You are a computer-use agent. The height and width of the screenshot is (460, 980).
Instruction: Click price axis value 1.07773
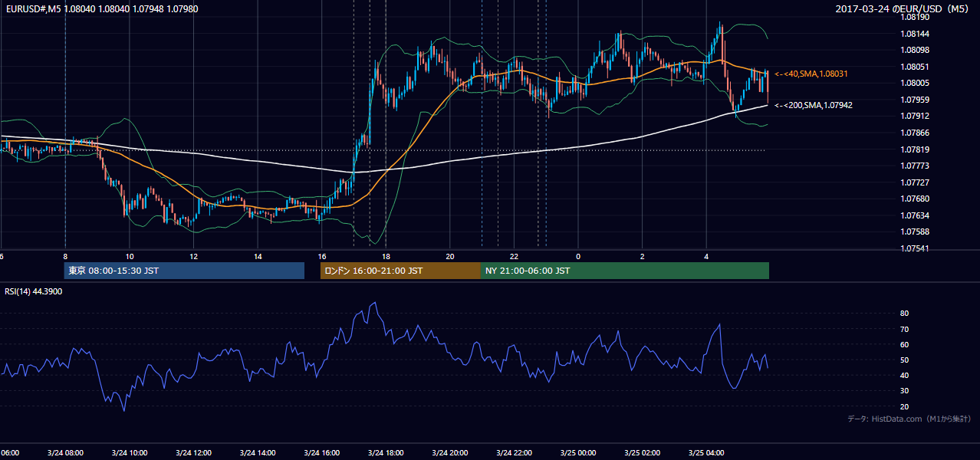pos(915,166)
